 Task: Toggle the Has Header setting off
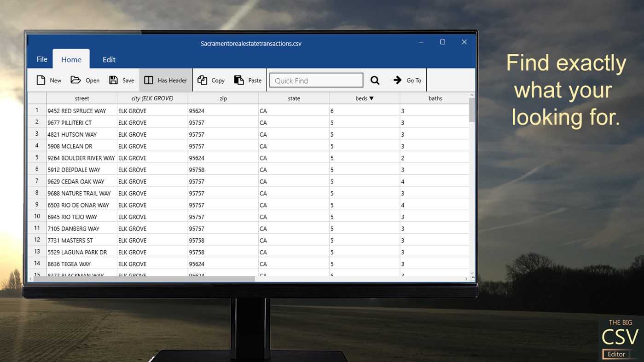[165, 80]
